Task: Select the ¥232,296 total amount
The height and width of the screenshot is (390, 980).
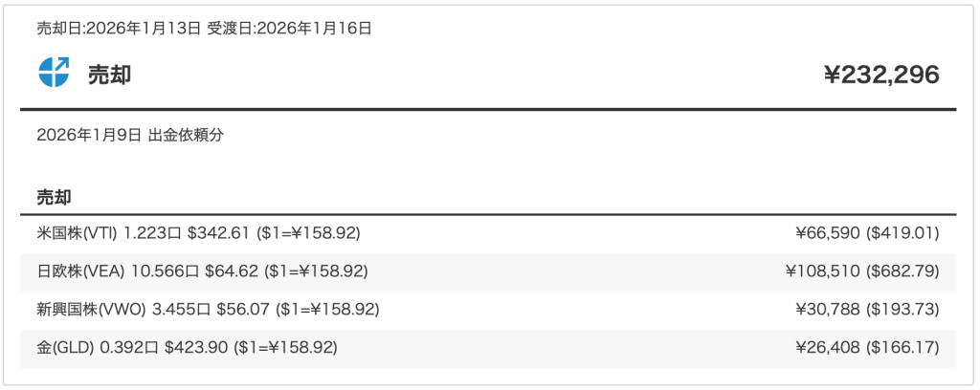Action: pyautogui.click(x=881, y=75)
